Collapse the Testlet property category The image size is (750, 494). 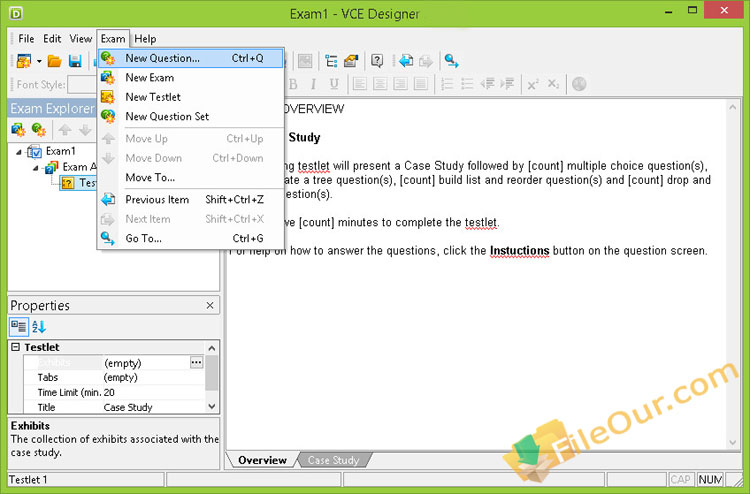tap(15, 347)
